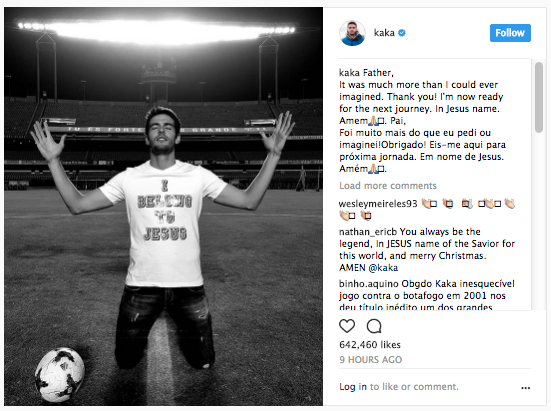Expand Load more comments
This screenshot has width=551, height=411.
388,185
